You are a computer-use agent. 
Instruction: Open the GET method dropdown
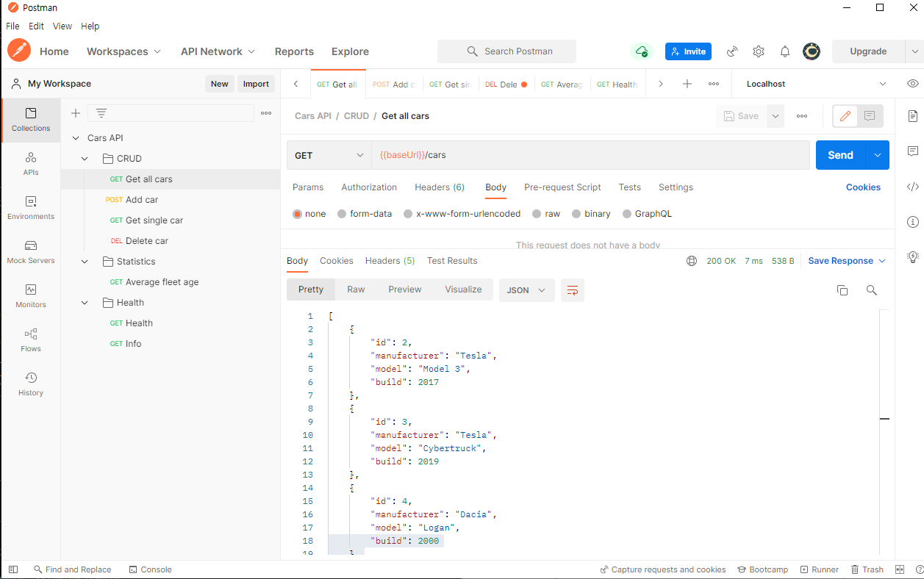329,155
